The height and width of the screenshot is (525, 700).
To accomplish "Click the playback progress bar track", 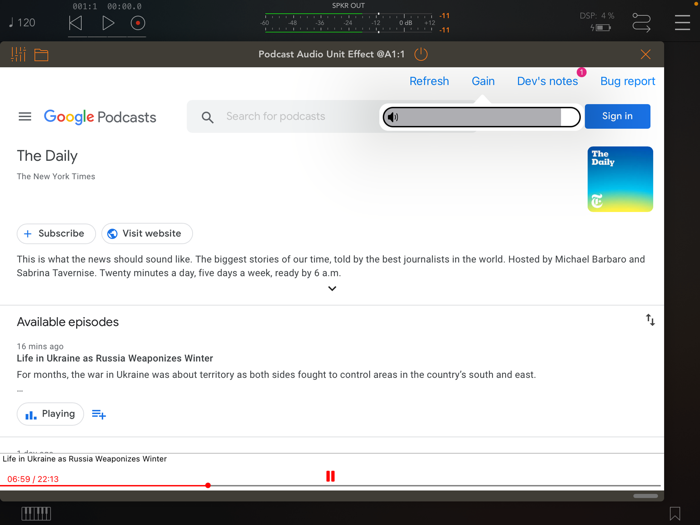I will pos(330,485).
